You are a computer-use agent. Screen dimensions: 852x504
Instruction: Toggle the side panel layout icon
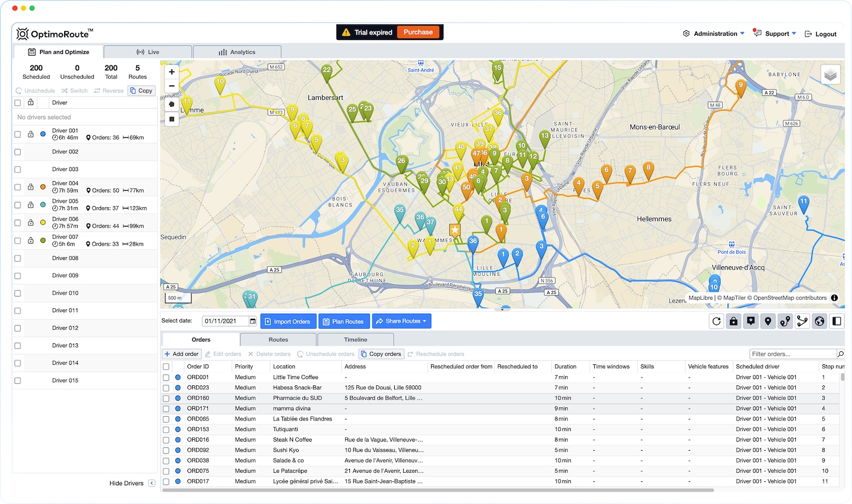point(837,321)
